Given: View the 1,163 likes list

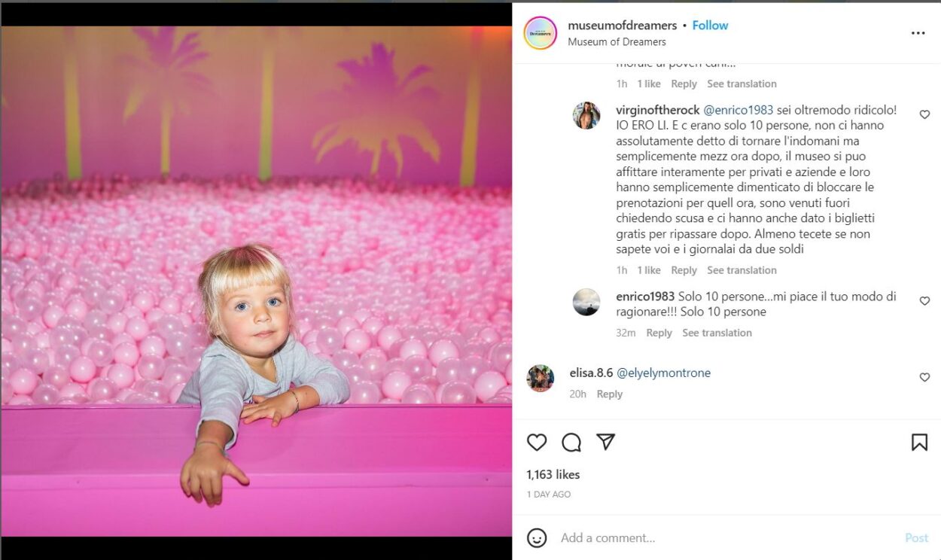Looking at the screenshot, I should 553,474.
